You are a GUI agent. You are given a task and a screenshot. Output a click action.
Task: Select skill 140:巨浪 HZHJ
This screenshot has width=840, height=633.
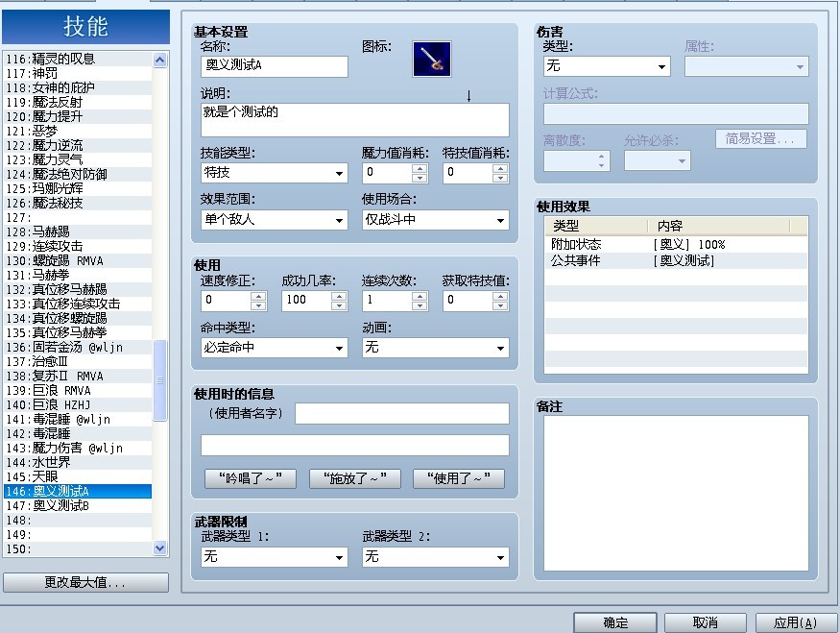click(x=78, y=405)
